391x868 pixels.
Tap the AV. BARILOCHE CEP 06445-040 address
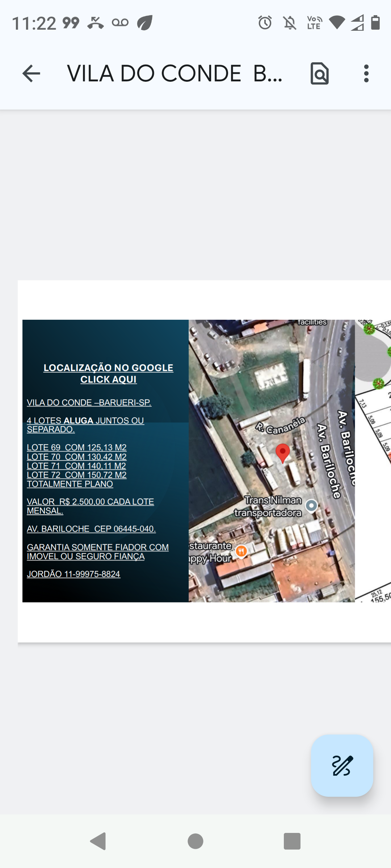tap(91, 529)
